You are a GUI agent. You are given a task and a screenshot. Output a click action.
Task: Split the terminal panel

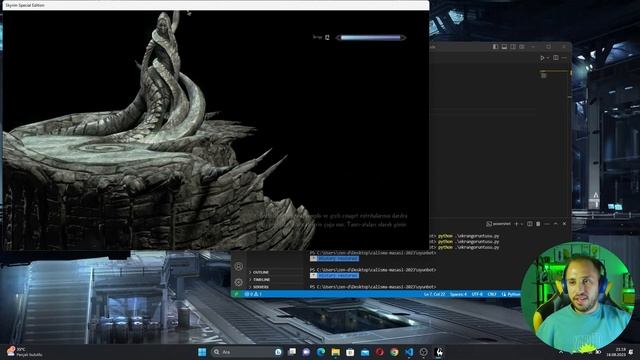(530, 224)
